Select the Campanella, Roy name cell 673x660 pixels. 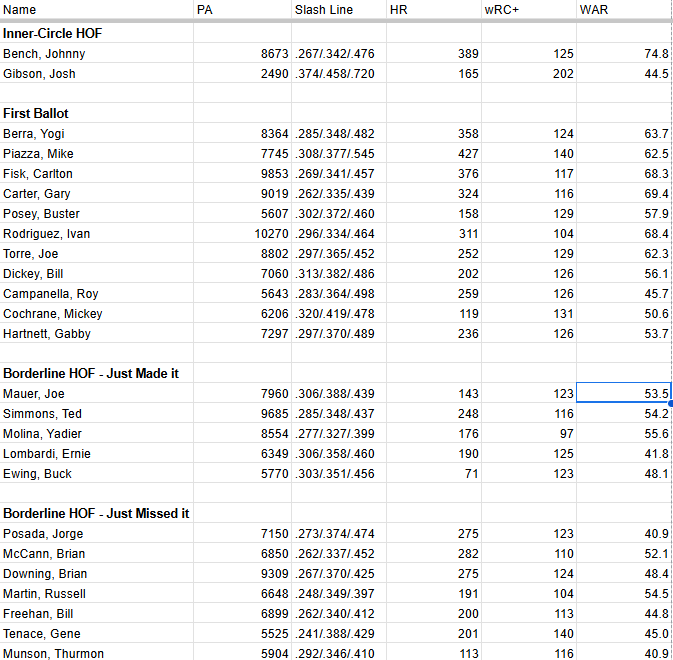(97, 294)
